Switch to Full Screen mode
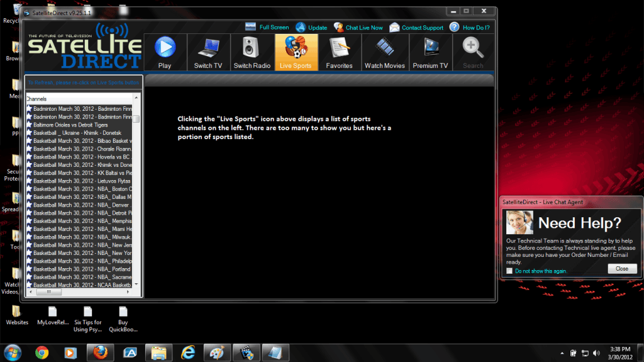The height and width of the screenshot is (362, 644). [x=267, y=27]
